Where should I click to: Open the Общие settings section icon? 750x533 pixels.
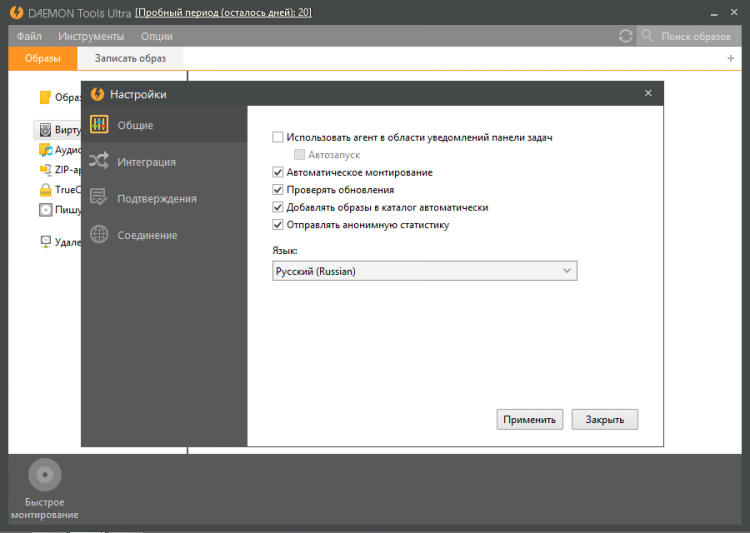coord(99,124)
